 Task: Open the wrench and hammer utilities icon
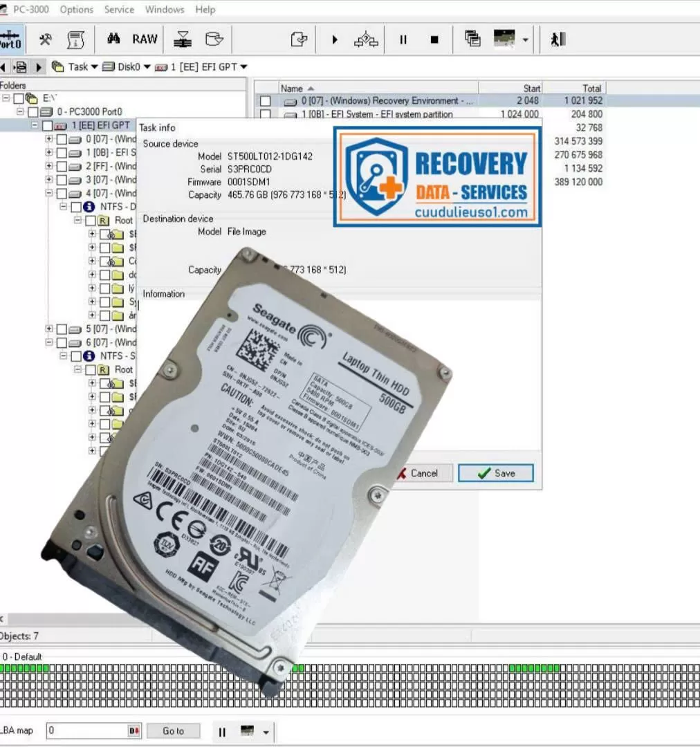[46, 39]
